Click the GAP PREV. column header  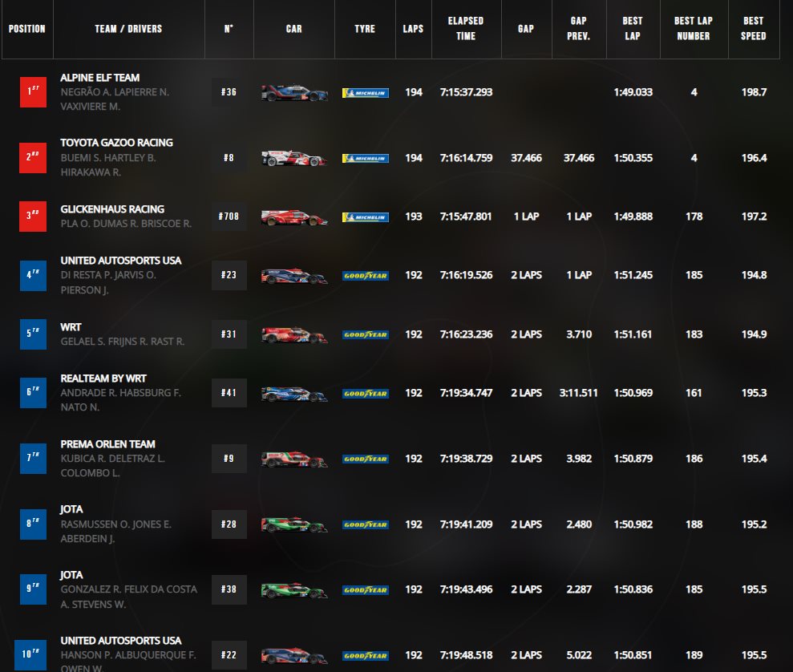[579, 29]
